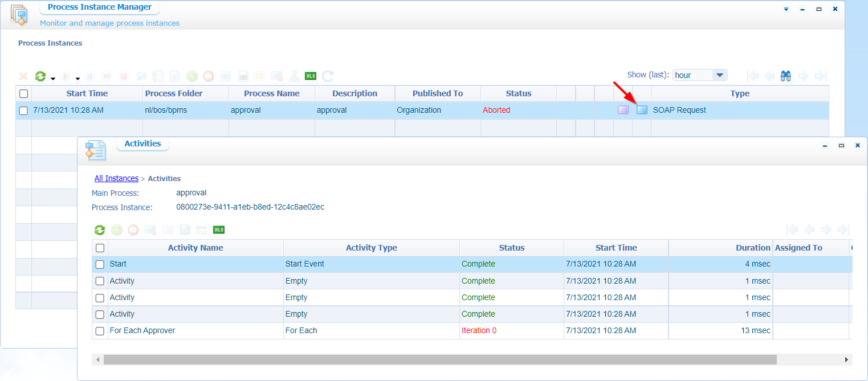The image size is (868, 381).
Task: Expand the arrow next to refresh icon
Action: coord(52,79)
